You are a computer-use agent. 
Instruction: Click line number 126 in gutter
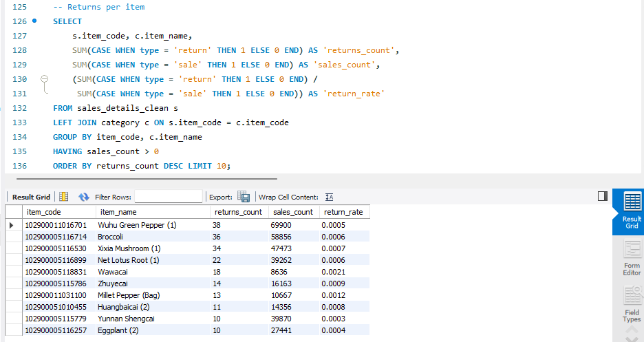tap(20, 21)
